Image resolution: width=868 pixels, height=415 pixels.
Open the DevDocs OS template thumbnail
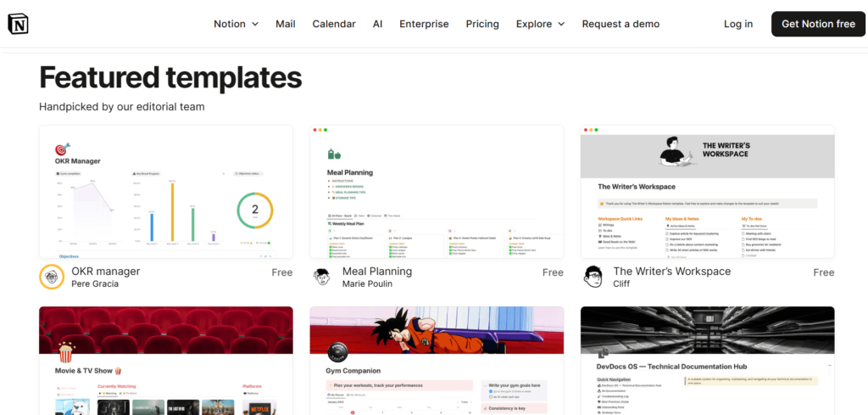[x=708, y=361]
